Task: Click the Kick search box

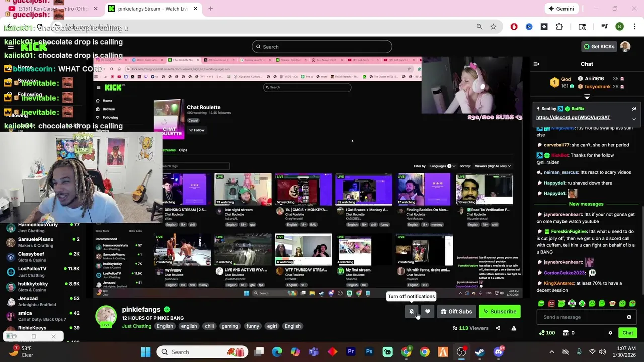Action: point(322,47)
